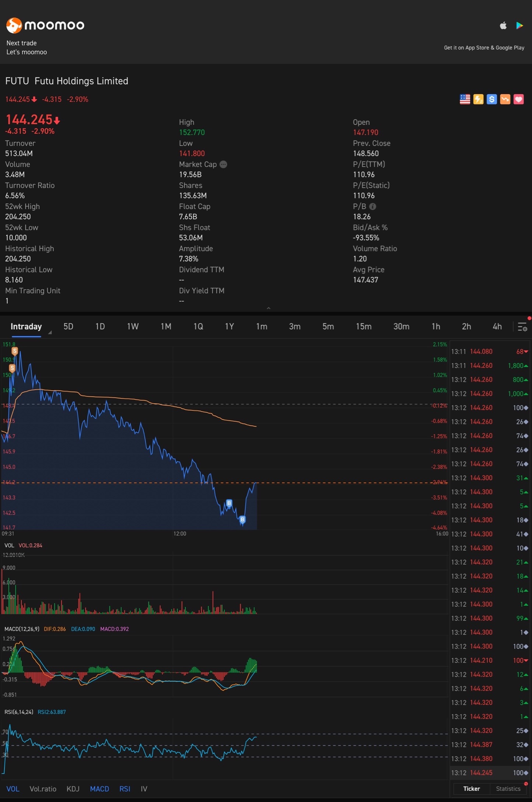Click the Market Cap info bubble icon
The image size is (532, 802).
(223, 164)
